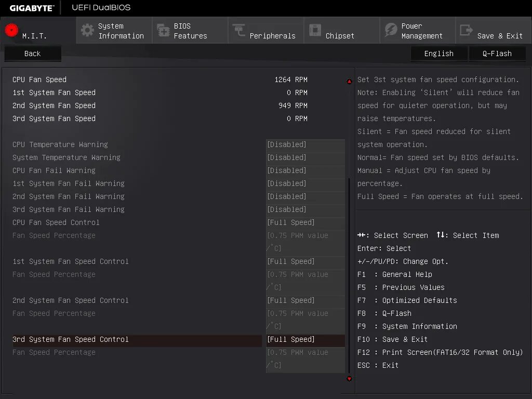Change language via English button

(439, 54)
